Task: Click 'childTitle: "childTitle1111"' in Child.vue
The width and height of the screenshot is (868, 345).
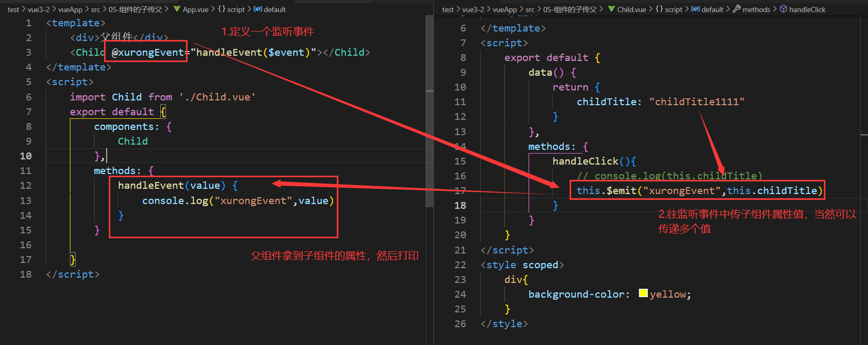Action: (x=660, y=102)
